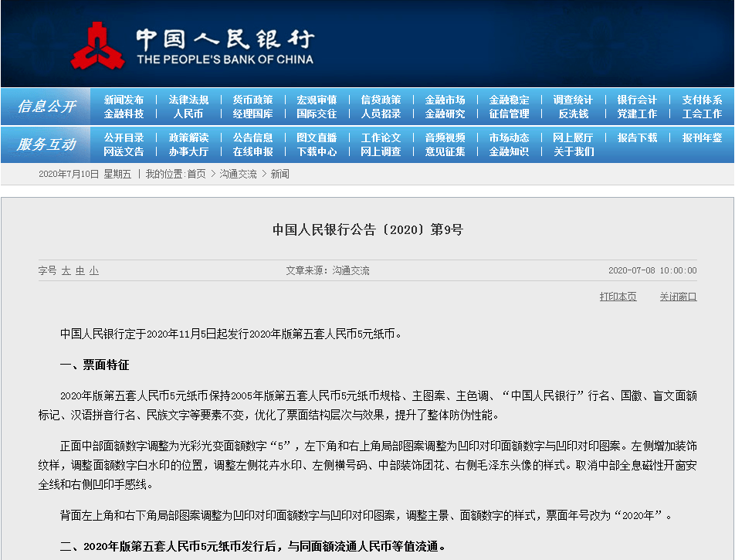The height and width of the screenshot is (560, 735).
Task: Open 公开目录 under 服务互动
Action: tap(124, 138)
